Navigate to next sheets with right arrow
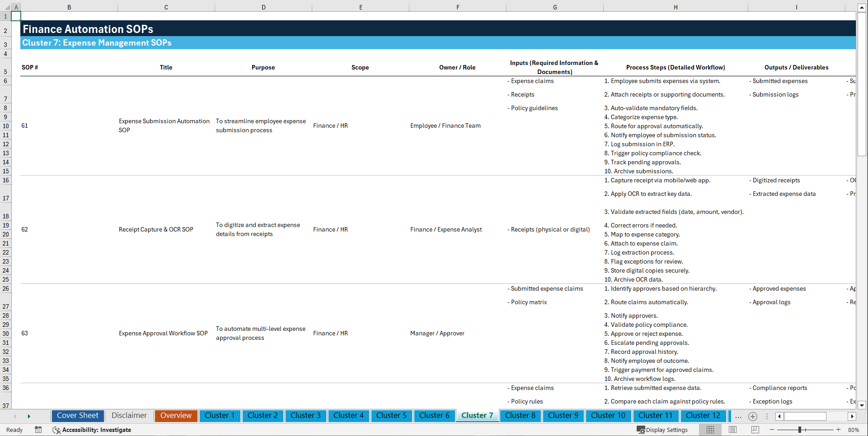This screenshot has width=868, height=436. pyautogui.click(x=29, y=416)
